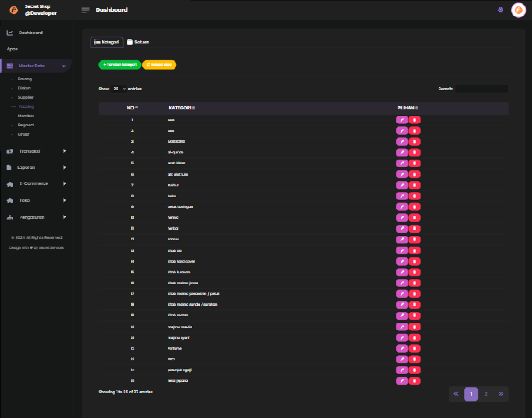This screenshot has width=532, height=418.
Task: Click edit pencil icon for row 1
Action: [x=402, y=120]
